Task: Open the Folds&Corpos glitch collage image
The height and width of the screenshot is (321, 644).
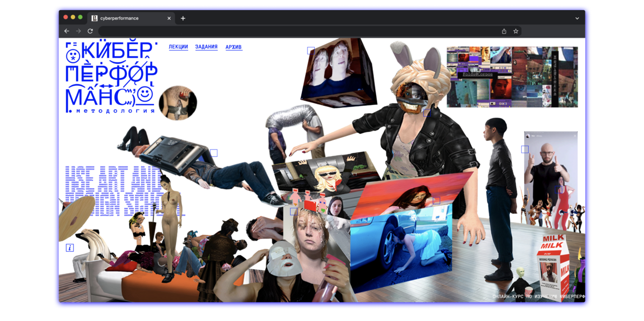Action: [512, 76]
